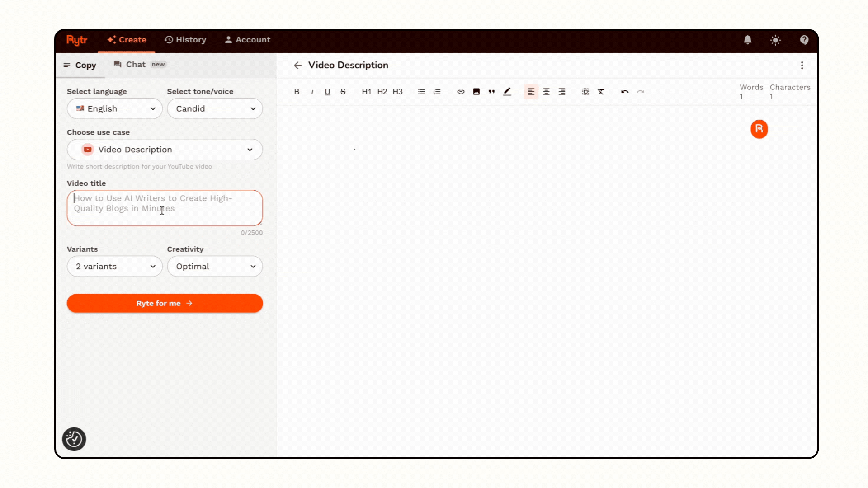Undo the last editor action
This screenshot has height=488, width=868.
(x=625, y=92)
